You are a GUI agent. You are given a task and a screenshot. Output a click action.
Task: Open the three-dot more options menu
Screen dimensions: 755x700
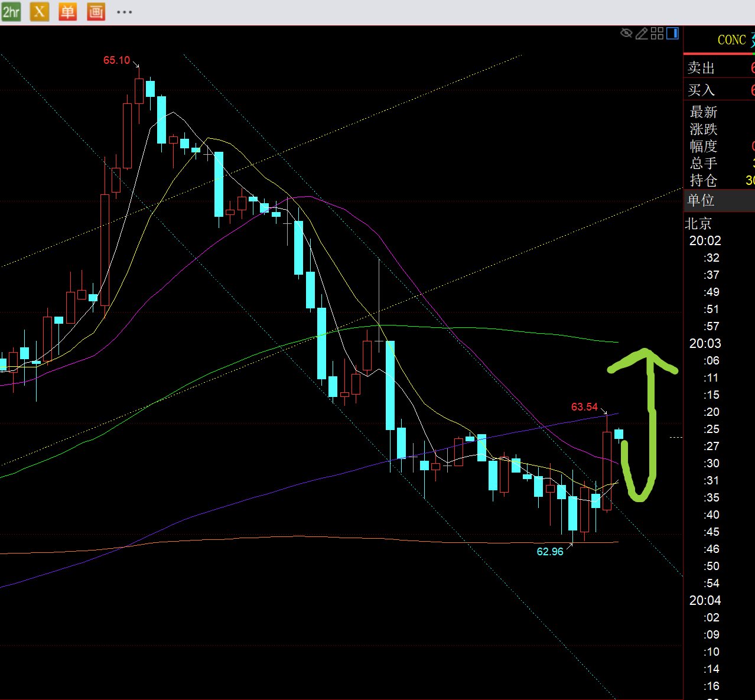(x=124, y=12)
